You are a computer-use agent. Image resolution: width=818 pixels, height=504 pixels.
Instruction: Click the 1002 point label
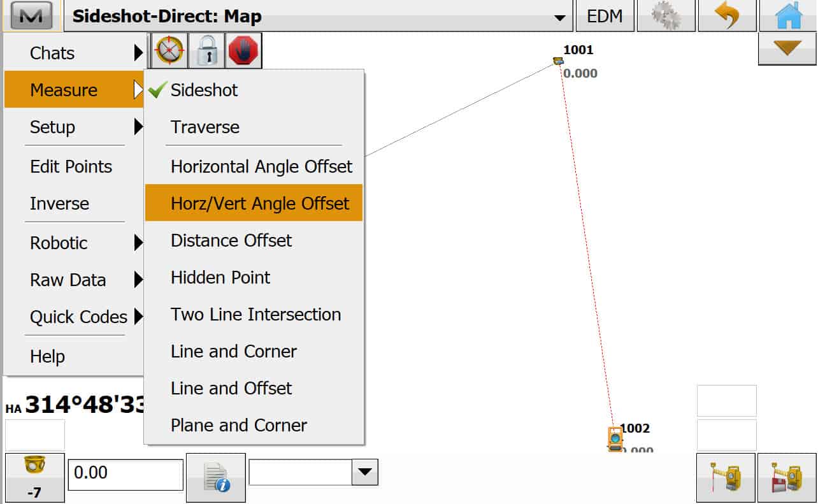pos(635,428)
